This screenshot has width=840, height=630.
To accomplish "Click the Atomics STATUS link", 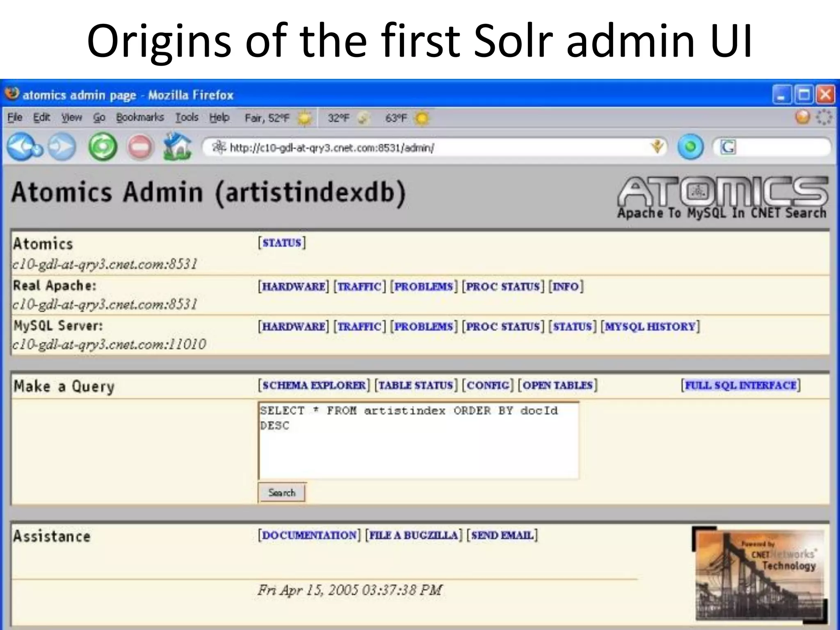I will (x=282, y=243).
